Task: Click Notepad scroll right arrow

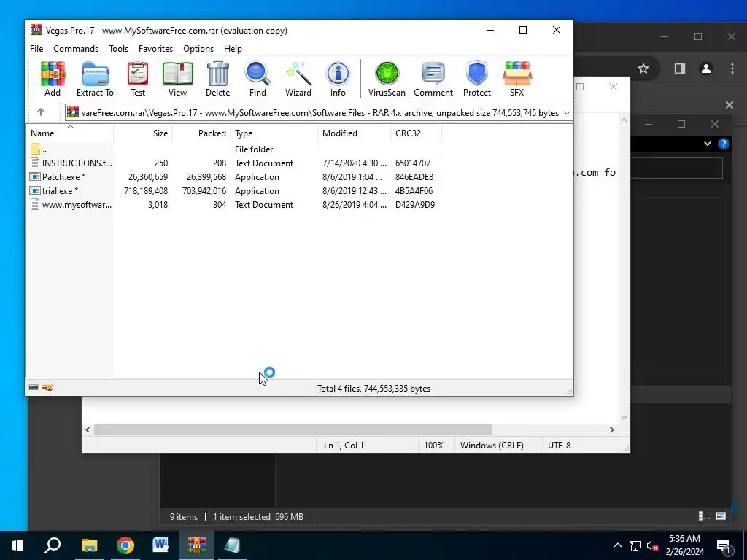Action: pos(612,430)
